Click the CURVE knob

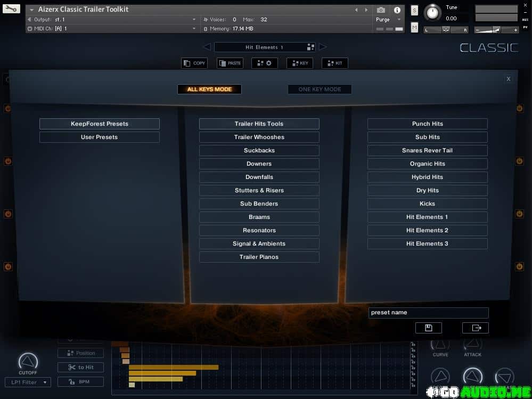click(440, 344)
